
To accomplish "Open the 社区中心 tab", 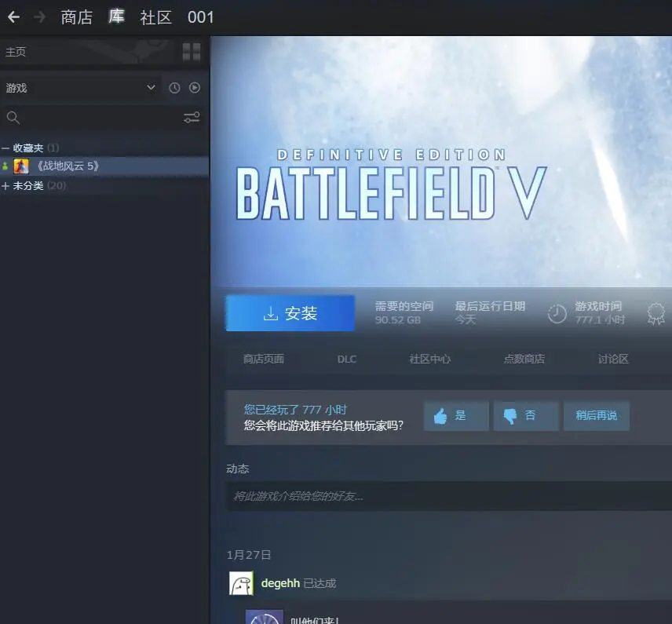I will (430, 359).
